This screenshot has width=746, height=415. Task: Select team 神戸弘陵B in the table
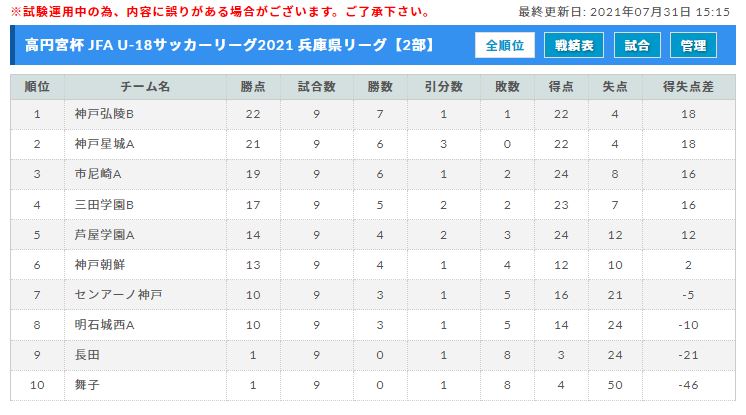[104, 114]
